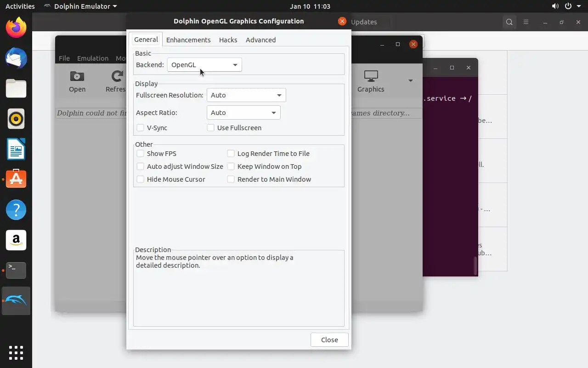Open the Files manager dock icon
Image resolution: width=588 pixels, height=368 pixels.
coord(16,88)
